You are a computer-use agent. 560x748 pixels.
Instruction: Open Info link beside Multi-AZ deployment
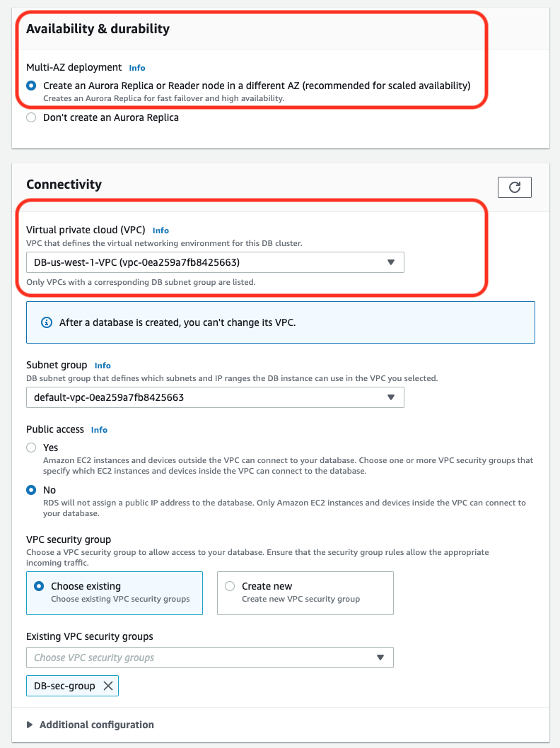pyautogui.click(x=137, y=68)
